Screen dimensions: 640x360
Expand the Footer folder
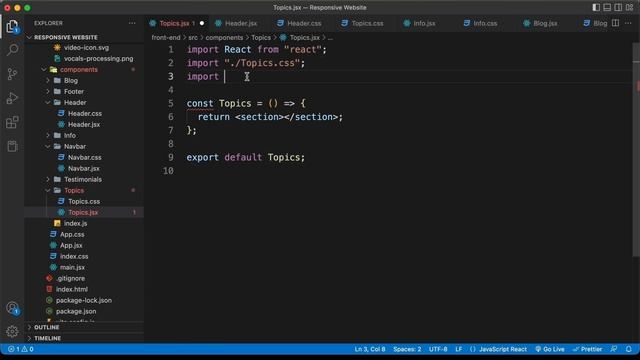point(73,91)
